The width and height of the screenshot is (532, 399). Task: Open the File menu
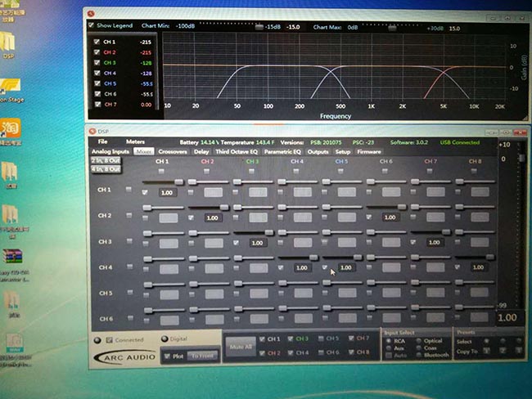point(105,141)
